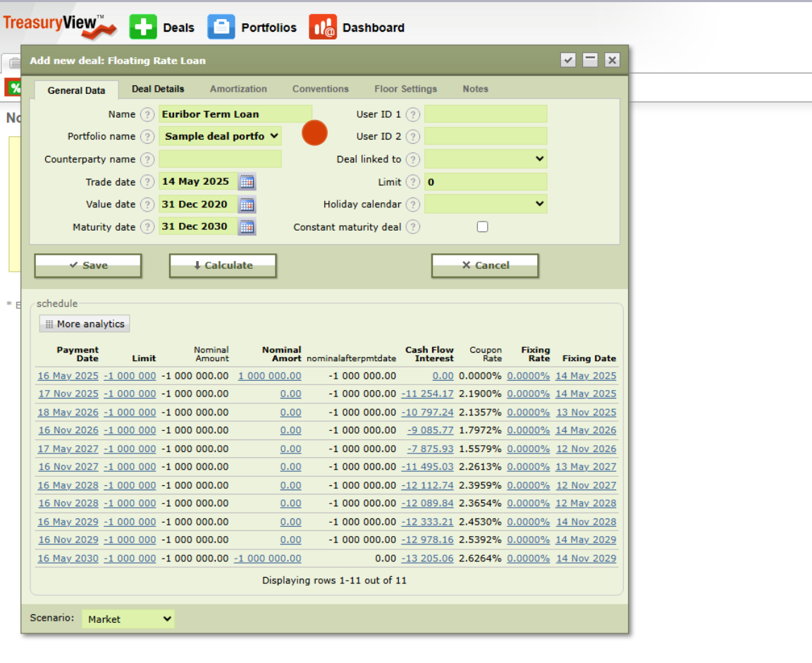Switch to the Deal Details tab
Screen dimensions: 812x663
(158, 89)
